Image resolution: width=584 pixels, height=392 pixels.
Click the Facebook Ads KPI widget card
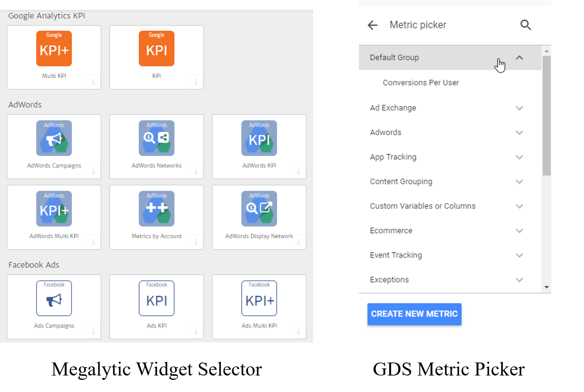coord(156,307)
